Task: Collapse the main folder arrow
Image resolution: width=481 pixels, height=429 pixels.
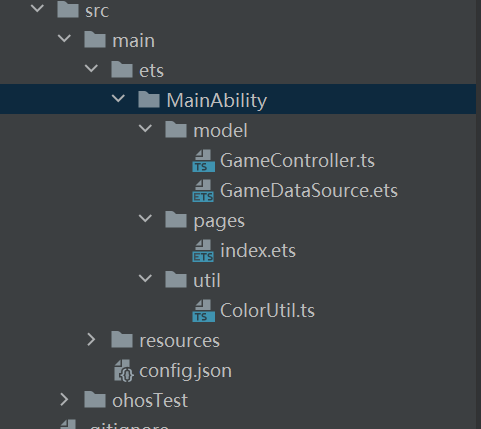Action: tap(64, 38)
